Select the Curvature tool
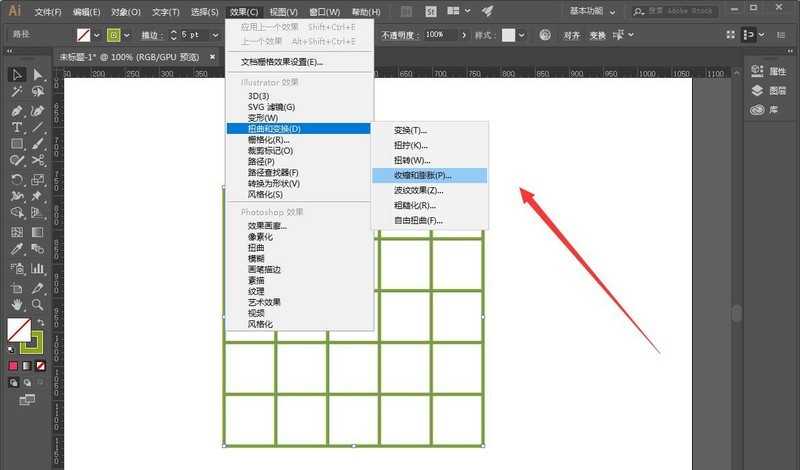Screen dimensions: 800x470 point(37,111)
